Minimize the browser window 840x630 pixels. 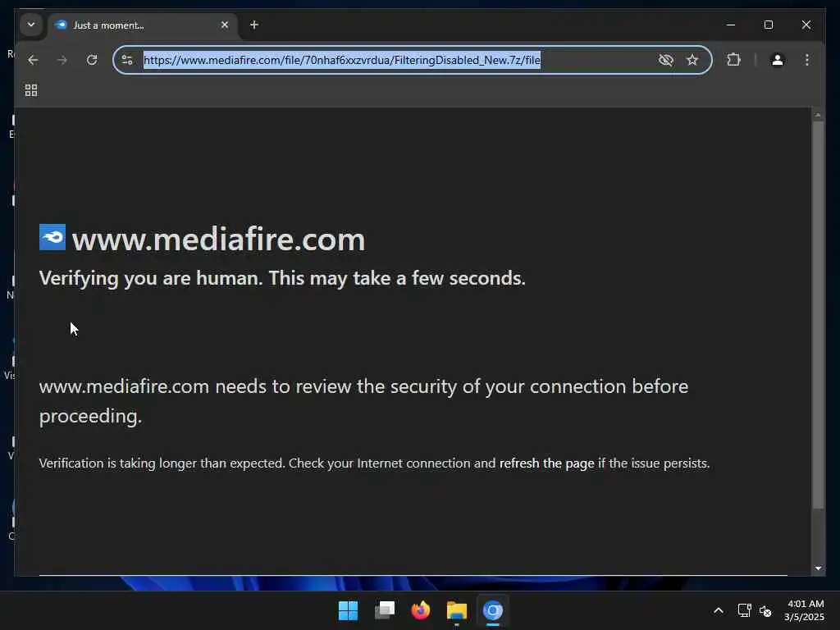(731, 25)
